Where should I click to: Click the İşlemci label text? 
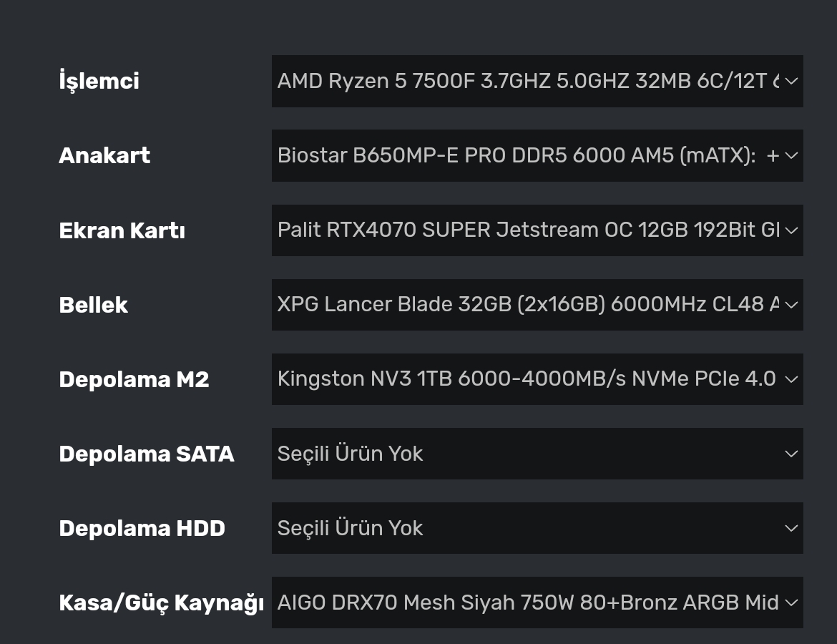click(x=99, y=81)
